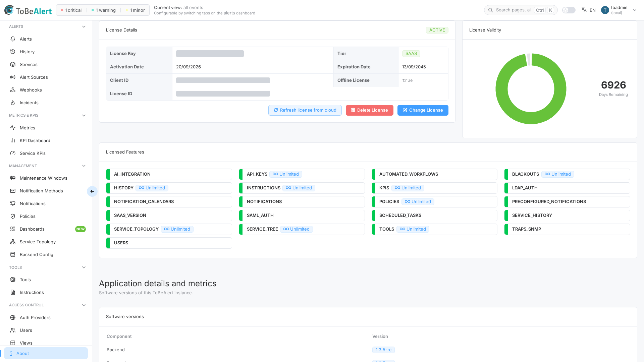
Task: Click the Services layers icon
Action: coord(13,64)
